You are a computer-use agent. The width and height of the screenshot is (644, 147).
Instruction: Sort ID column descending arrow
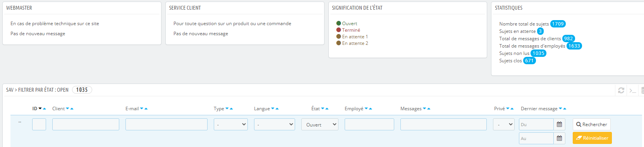[40, 109]
